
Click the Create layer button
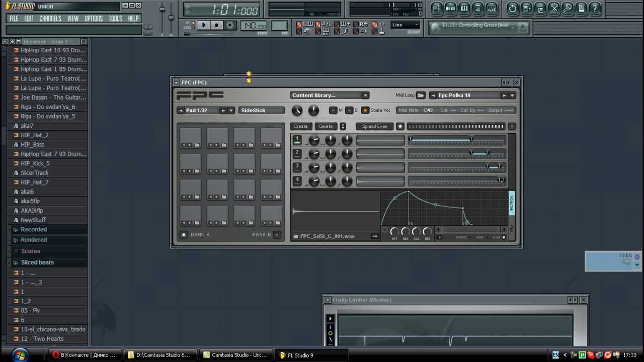coord(300,127)
